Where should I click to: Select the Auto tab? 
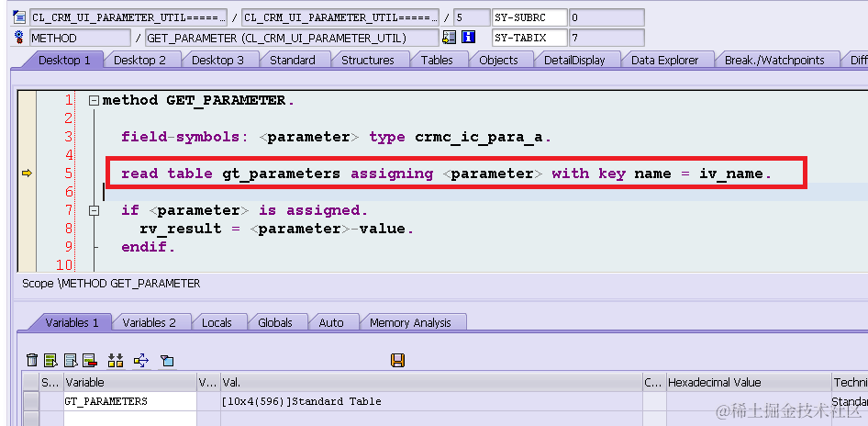tap(331, 322)
